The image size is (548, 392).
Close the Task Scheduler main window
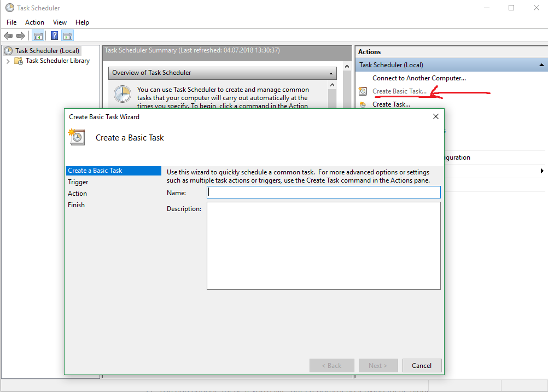pos(537,8)
